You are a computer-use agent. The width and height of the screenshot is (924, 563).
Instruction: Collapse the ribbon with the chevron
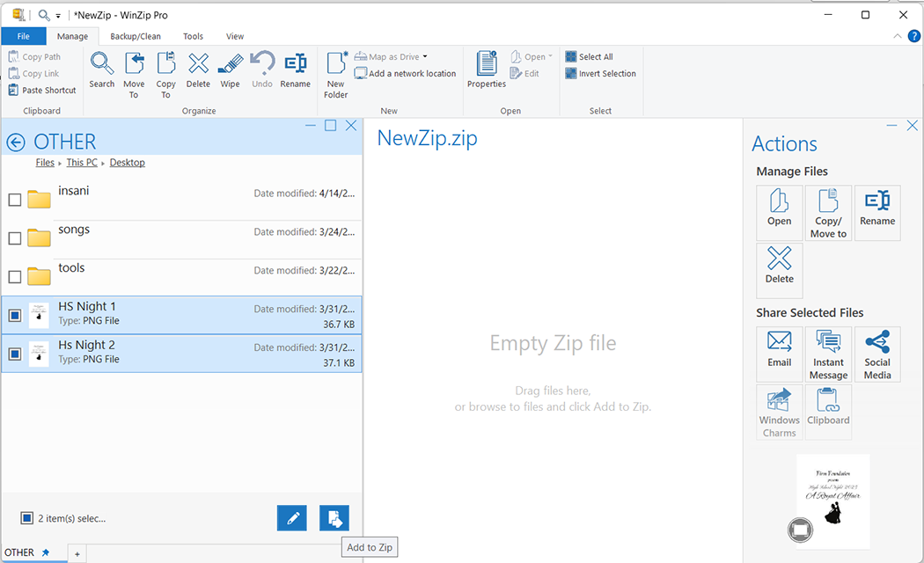tap(897, 36)
